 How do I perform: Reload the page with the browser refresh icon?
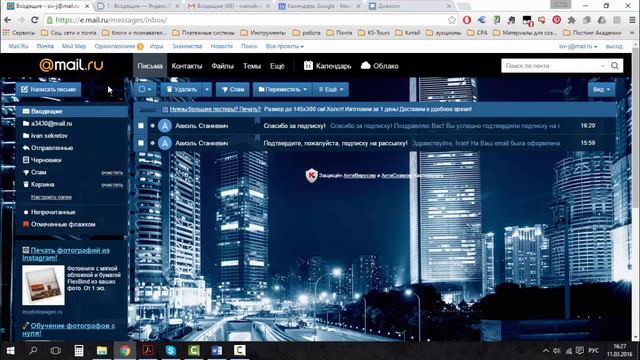pyautogui.click(x=35, y=20)
